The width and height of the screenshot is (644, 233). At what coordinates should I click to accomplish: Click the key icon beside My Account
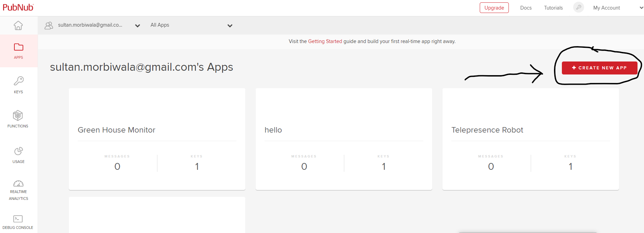coord(579,7)
